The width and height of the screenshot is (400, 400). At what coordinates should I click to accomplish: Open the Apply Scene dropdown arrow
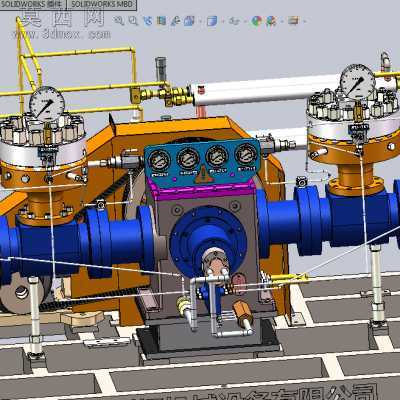(x=282, y=21)
